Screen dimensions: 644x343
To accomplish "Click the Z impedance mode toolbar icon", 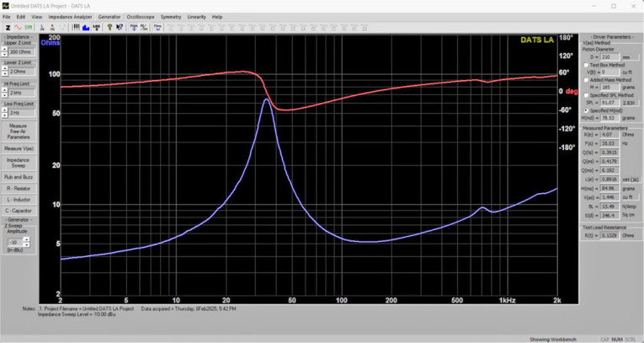I will 8,27.
